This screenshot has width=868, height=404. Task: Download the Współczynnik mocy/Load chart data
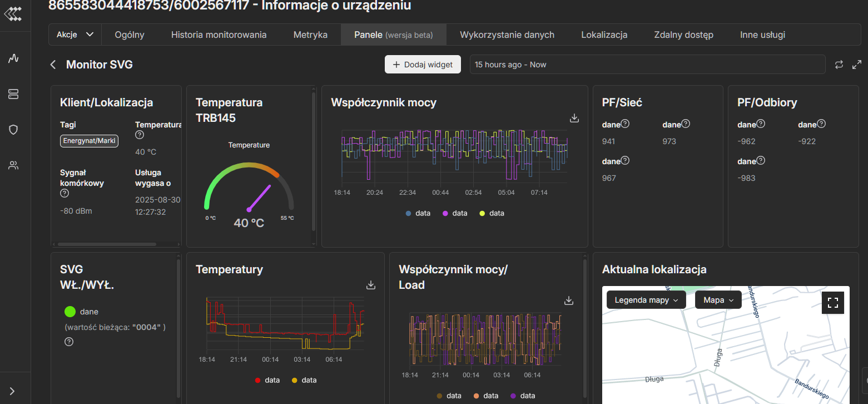(x=569, y=300)
